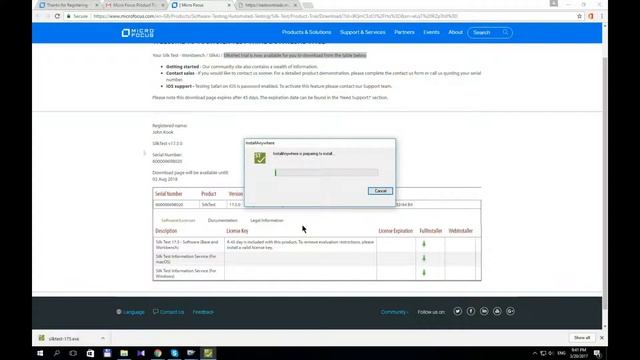
Task: Click the browser address bar URL
Action: click(276, 16)
